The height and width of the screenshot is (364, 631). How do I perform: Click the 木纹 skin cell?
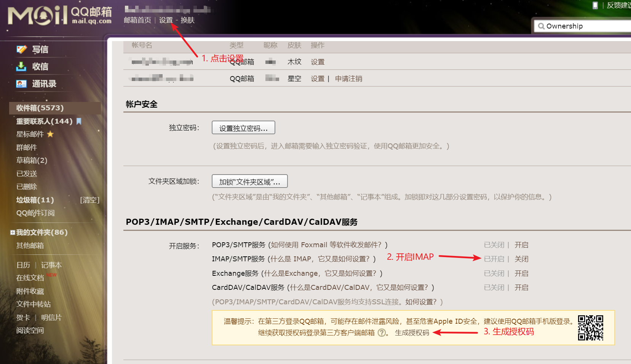click(294, 62)
